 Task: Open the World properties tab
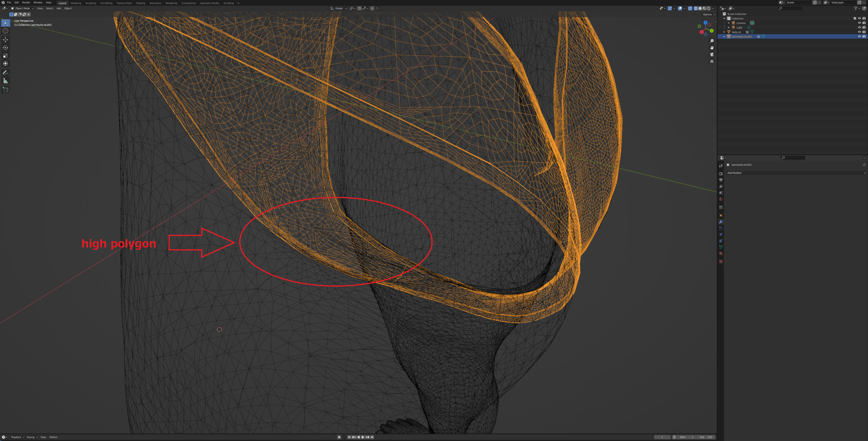tap(721, 199)
